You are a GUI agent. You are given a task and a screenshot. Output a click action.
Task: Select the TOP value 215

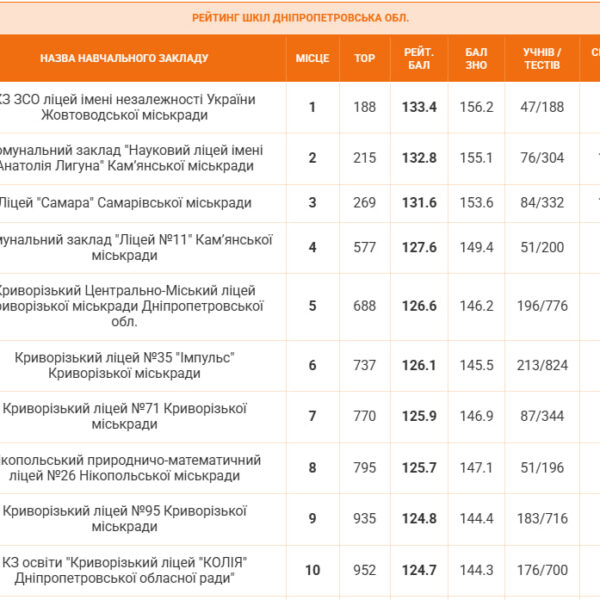point(364,158)
